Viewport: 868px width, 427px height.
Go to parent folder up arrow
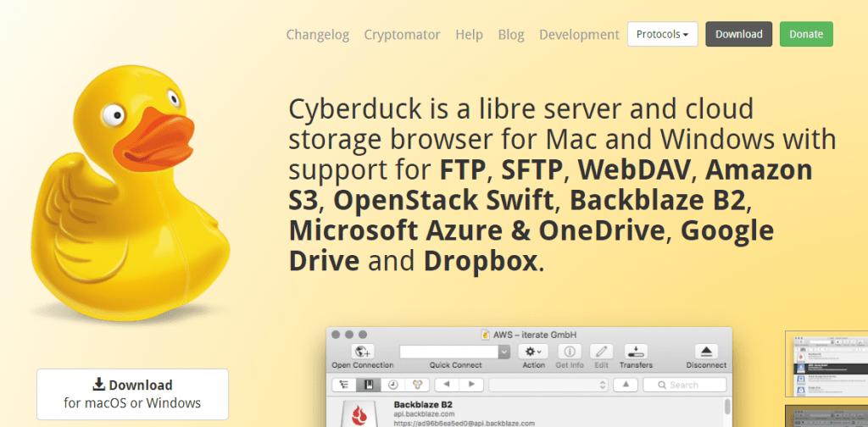pyautogui.click(x=626, y=385)
